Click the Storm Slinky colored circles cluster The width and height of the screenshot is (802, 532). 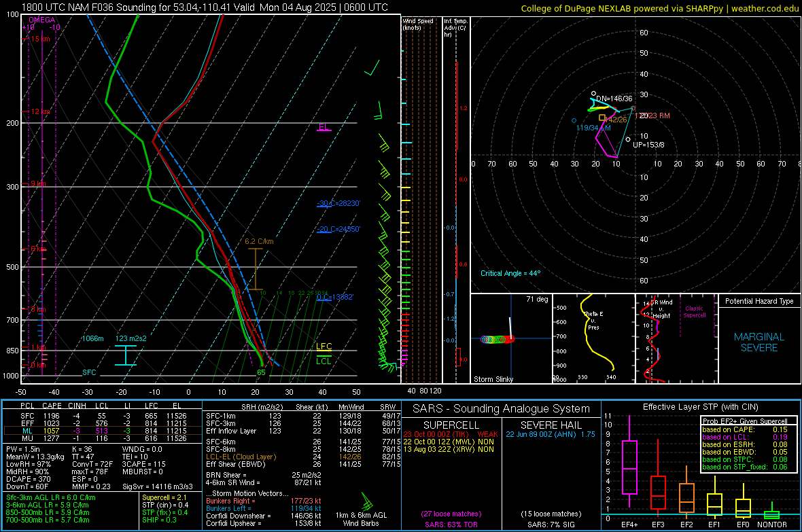pos(497,339)
